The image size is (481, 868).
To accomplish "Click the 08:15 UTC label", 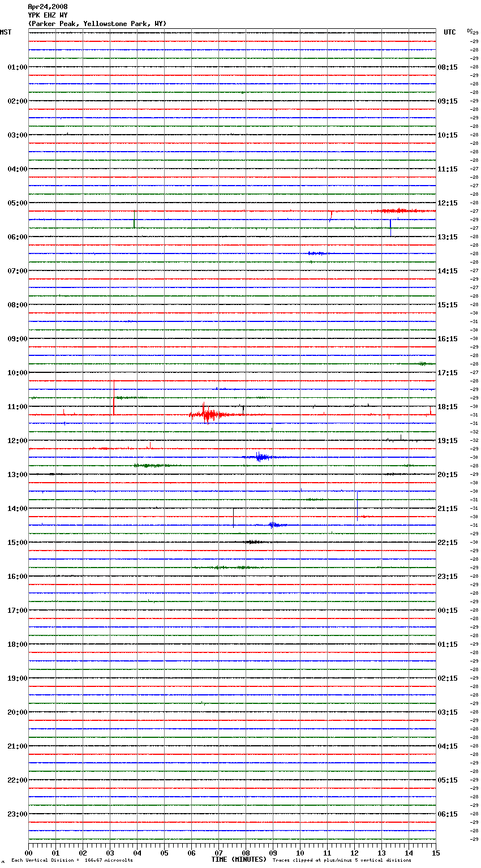I will click(x=448, y=67).
